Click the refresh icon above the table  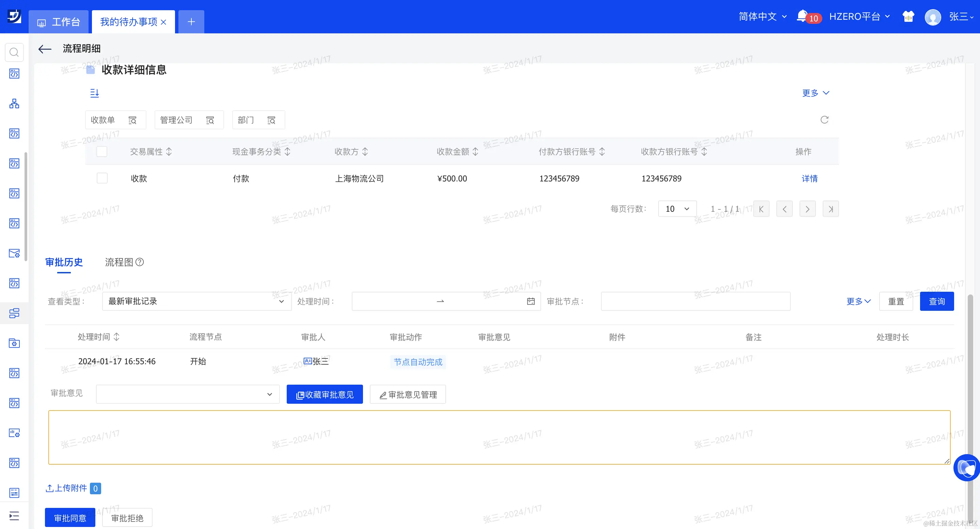tap(824, 120)
